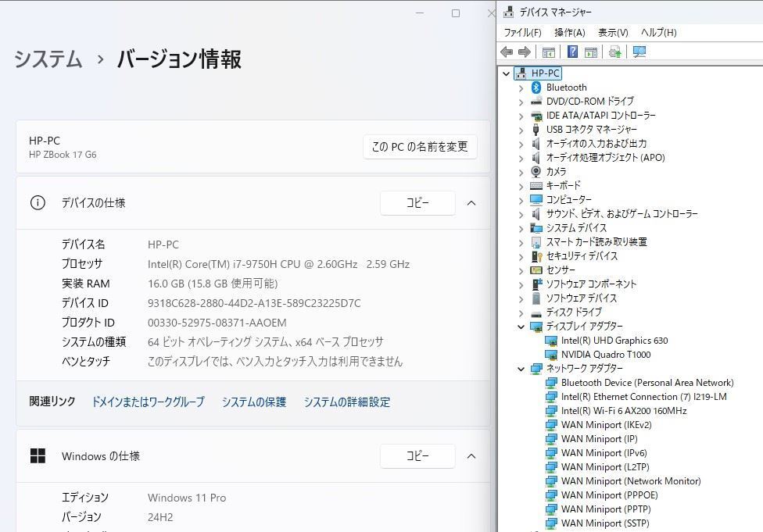Click この PC の名前を変更 button
The height and width of the screenshot is (532, 763).
coord(420,147)
